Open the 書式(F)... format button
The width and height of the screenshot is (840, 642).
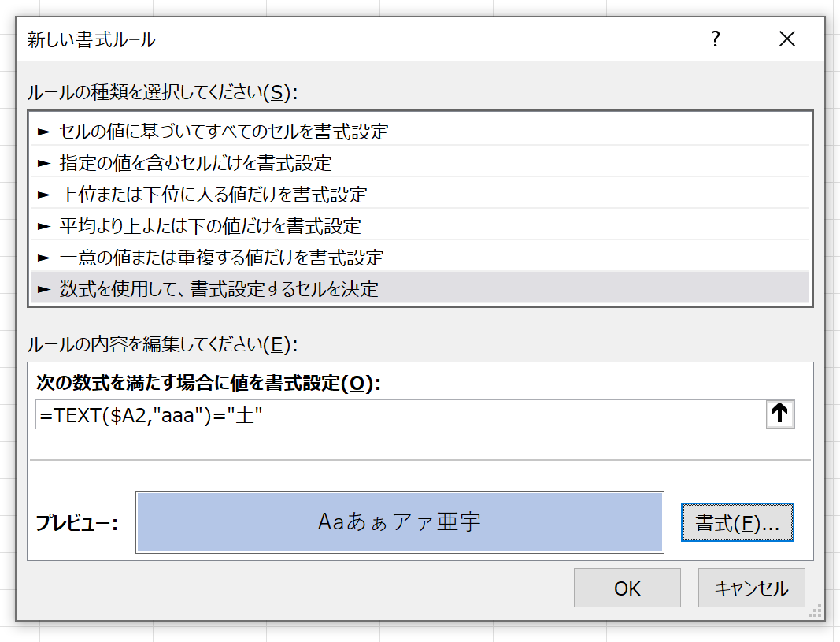coord(737,522)
